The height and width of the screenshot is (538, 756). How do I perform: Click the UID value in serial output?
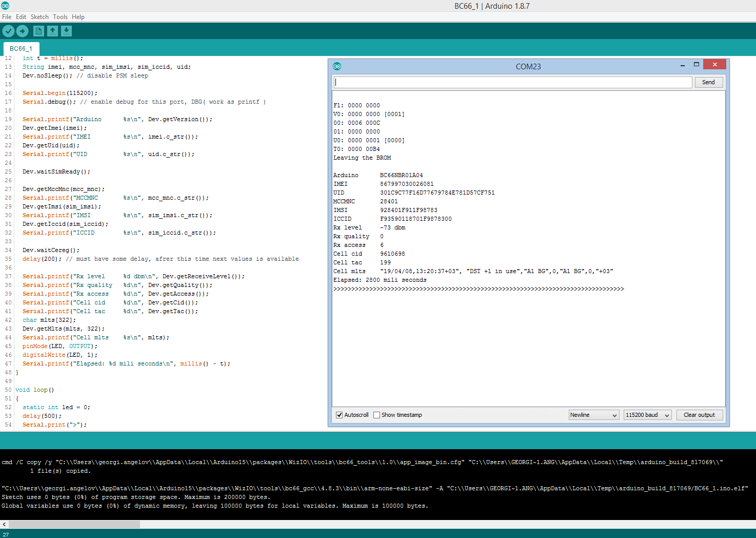437,193
